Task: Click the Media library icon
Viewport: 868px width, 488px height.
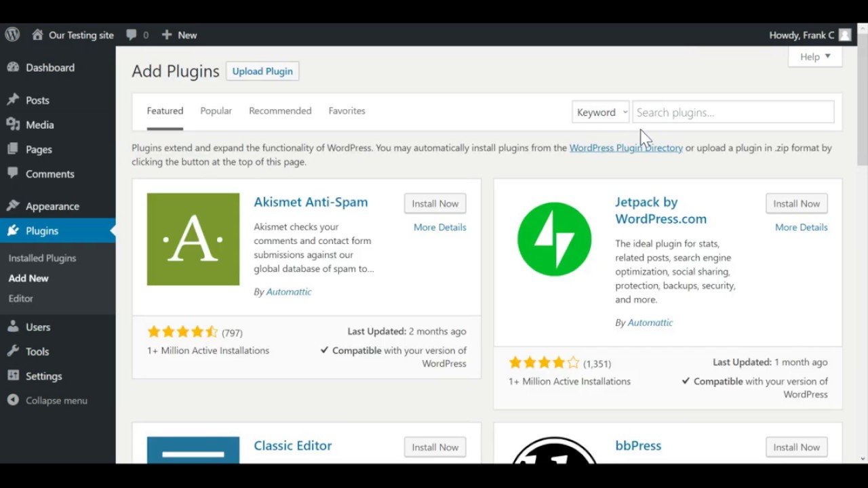Action: tap(13, 125)
